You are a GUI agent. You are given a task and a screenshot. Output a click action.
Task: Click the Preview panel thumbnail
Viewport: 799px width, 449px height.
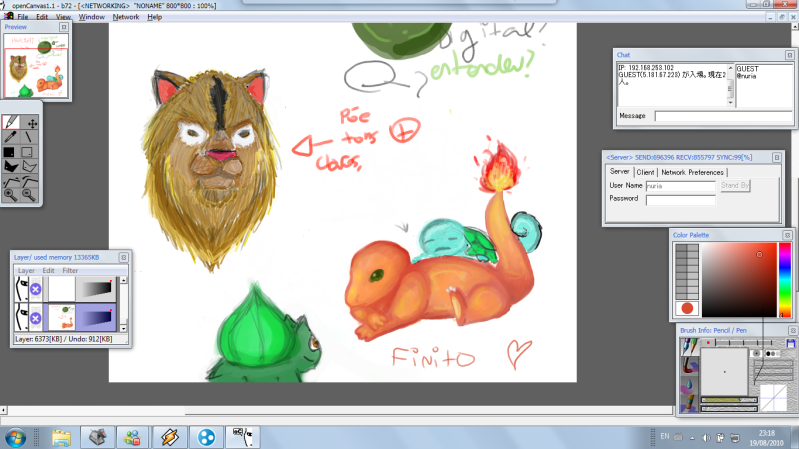[x=36, y=66]
